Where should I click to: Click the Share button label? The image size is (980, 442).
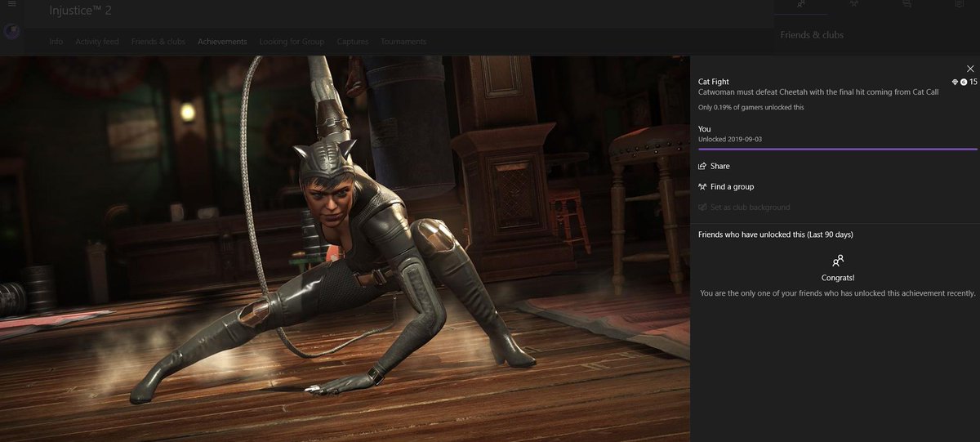point(720,166)
